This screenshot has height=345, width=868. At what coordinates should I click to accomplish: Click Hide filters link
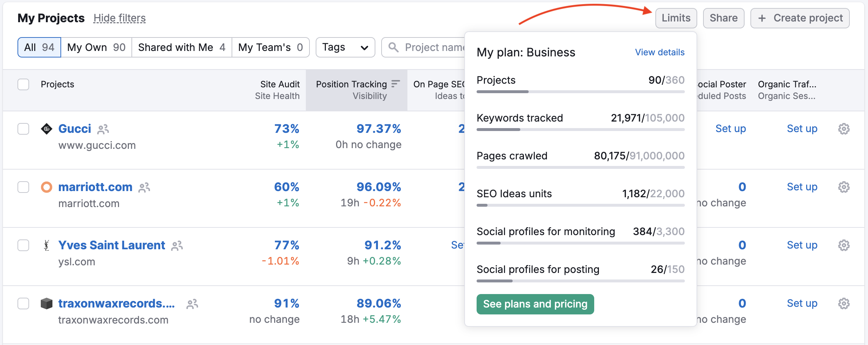coord(119,18)
